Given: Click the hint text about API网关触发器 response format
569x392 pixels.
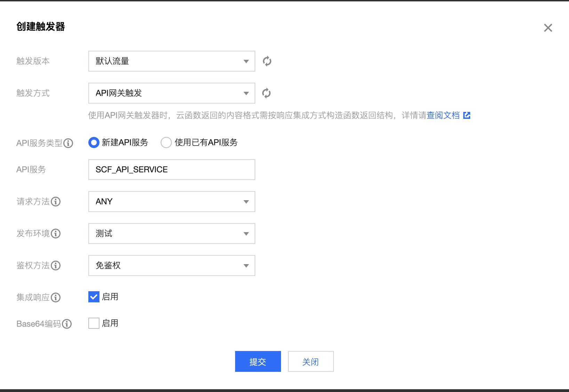Looking at the screenshot, I should pyautogui.click(x=257, y=115).
